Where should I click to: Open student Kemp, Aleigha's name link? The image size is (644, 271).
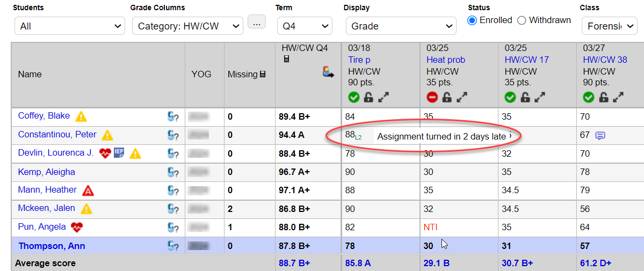click(47, 172)
